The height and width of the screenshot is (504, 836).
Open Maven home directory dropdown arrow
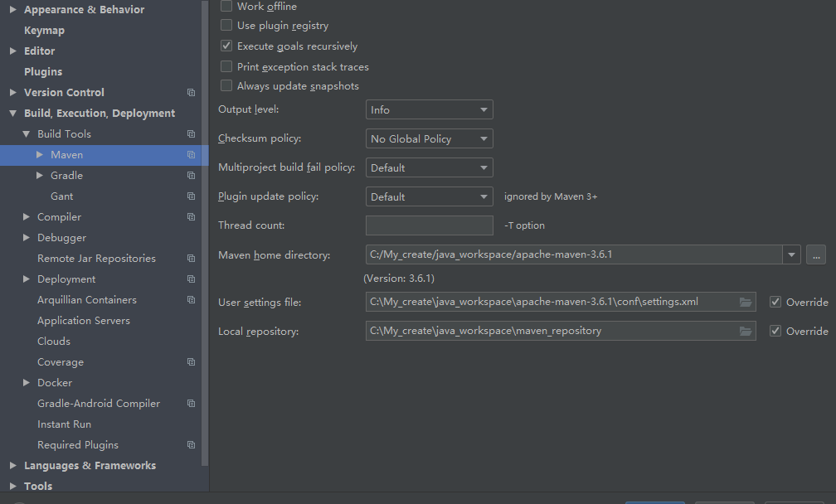(792, 254)
